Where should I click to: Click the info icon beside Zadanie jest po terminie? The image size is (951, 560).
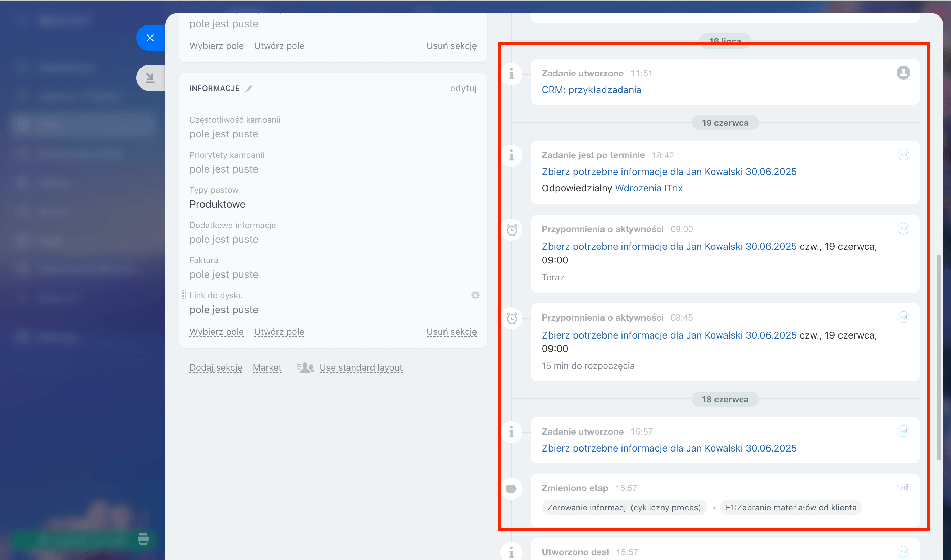(511, 155)
